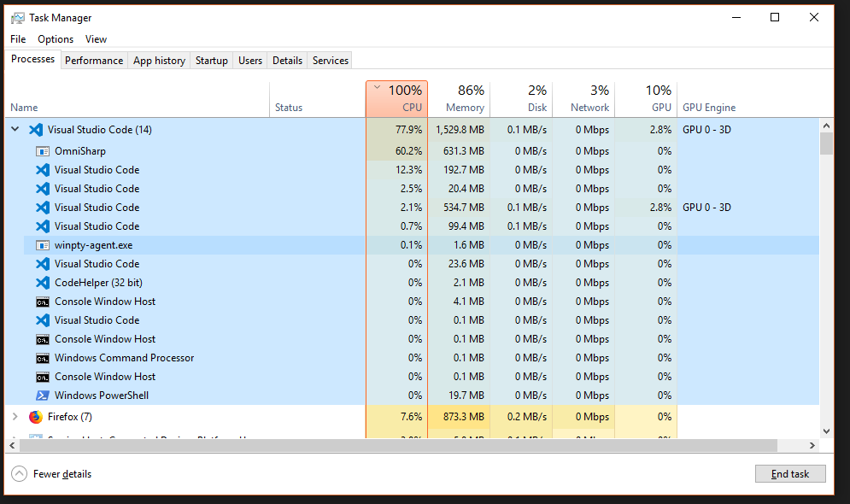The image size is (850, 504).
Task: Click the horizontal scrollbar left arrow
Action: point(12,445)
